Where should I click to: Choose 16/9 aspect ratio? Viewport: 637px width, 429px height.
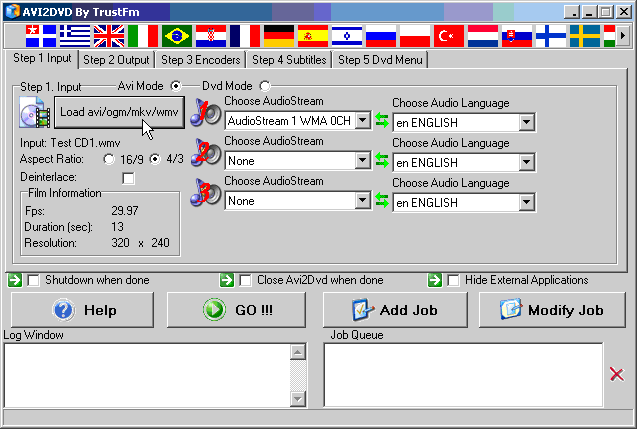coord(109,159)
